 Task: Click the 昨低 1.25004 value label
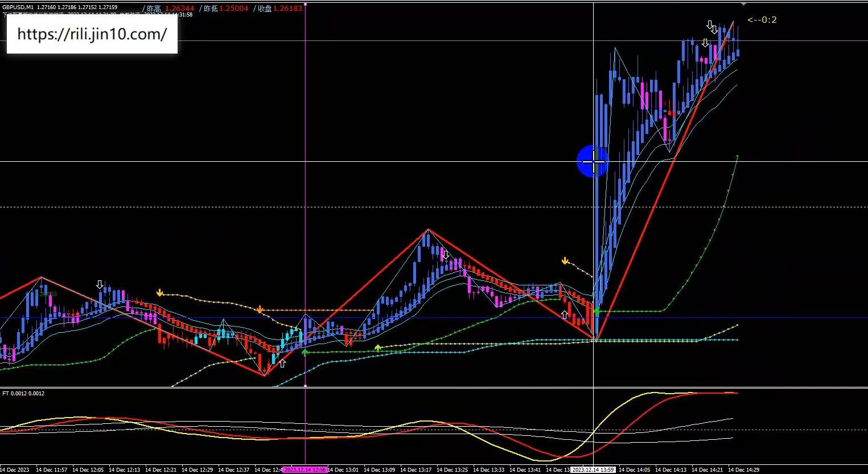tap(226, 9)
